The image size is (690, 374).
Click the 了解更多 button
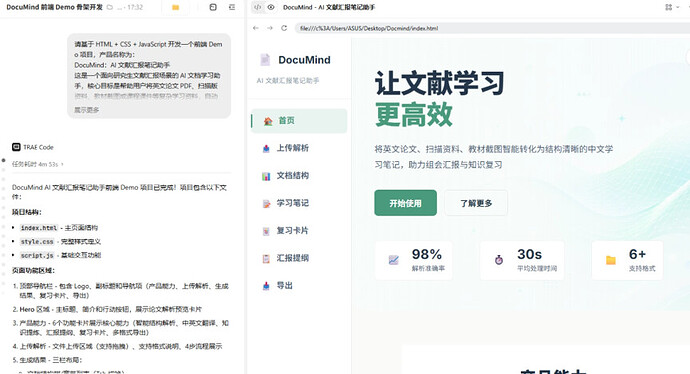point(476,203)
